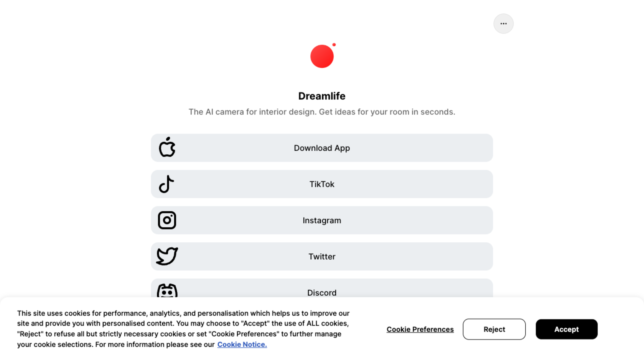Click the Discord mascot icon
Screen dimensions: 644x362
167,291
